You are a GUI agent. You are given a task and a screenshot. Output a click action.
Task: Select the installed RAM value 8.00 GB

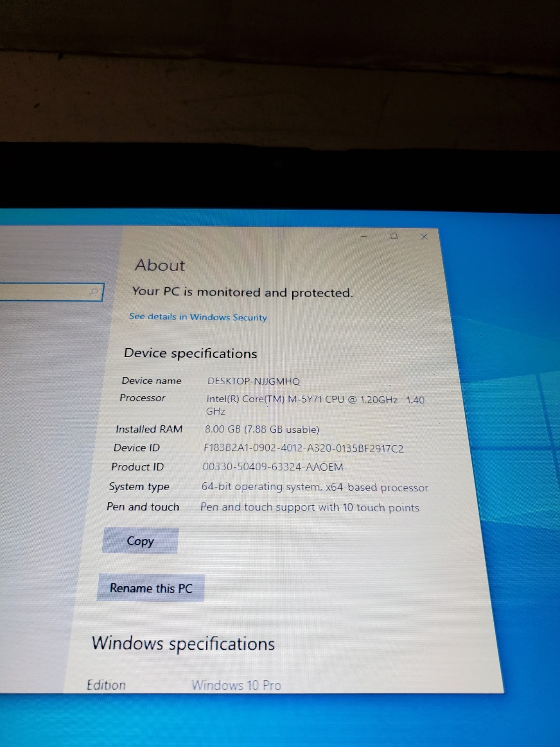(x=262, y=430)
